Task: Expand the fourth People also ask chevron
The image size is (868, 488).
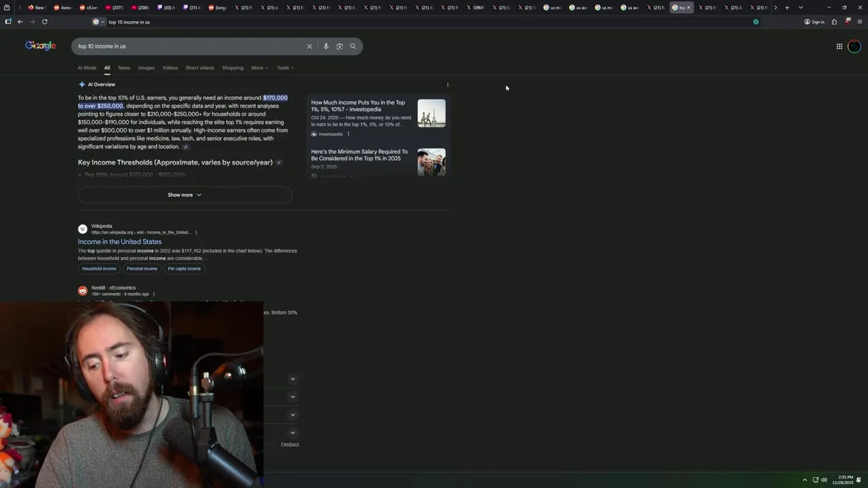Action: [x=293, y=432]
